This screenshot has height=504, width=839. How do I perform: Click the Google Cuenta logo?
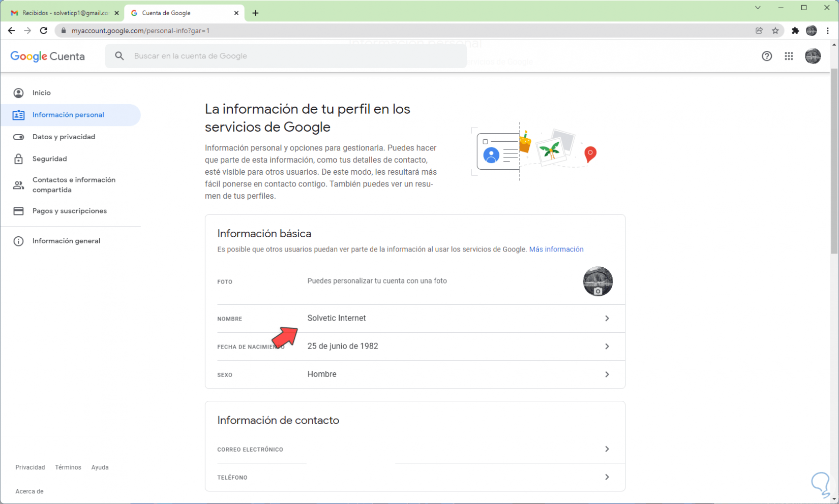(x=48, y=56)
